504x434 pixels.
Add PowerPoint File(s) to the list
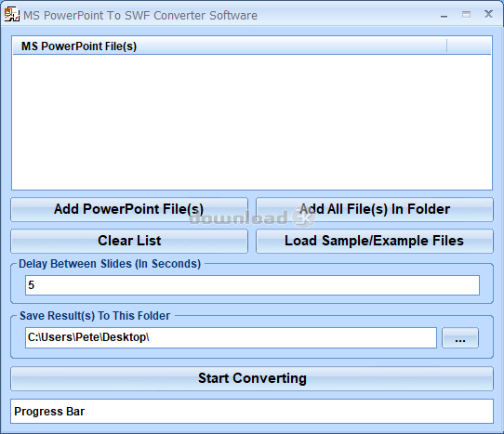click(129, 209)
